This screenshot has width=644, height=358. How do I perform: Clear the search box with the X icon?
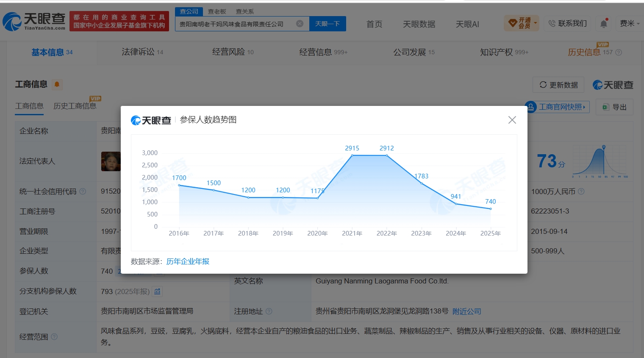click(x=300, y=24)
